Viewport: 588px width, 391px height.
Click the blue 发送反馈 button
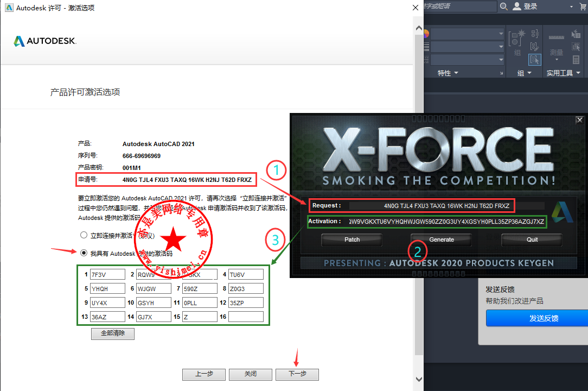(x=537, y=318)
